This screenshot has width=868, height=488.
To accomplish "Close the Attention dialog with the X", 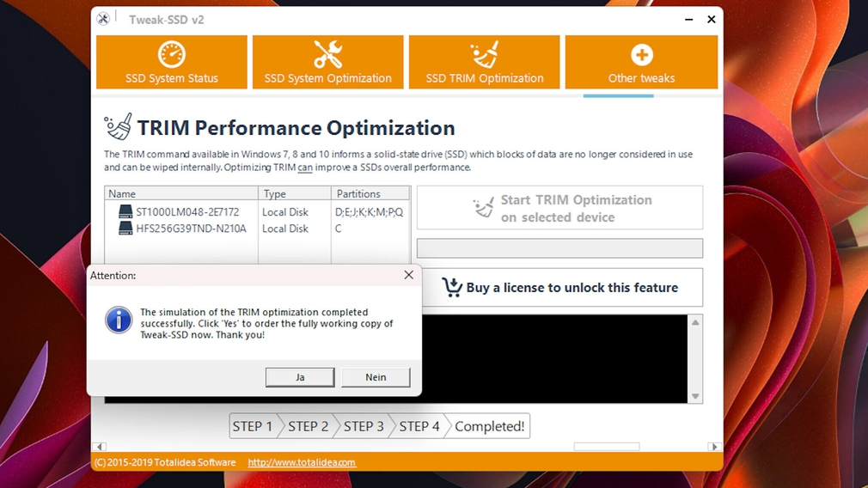I will pyautogui.click(x=408, y=275).
